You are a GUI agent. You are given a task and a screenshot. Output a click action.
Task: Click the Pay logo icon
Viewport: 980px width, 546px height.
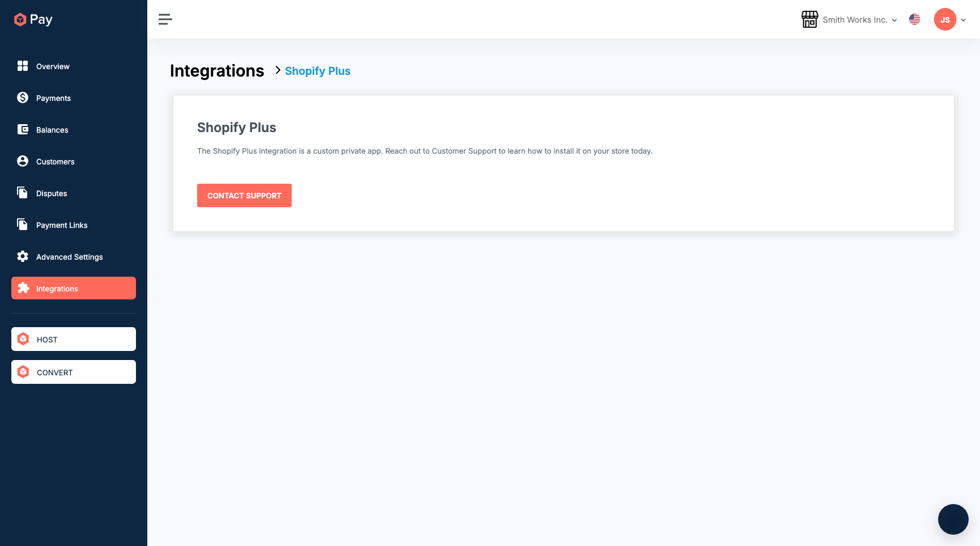point(20,20)
